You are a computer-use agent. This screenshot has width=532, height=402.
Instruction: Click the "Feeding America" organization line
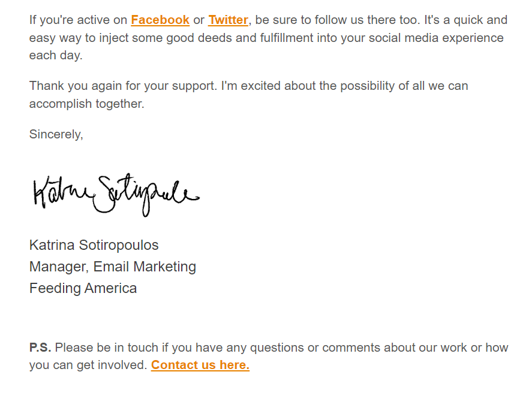[x=83, y=288]
